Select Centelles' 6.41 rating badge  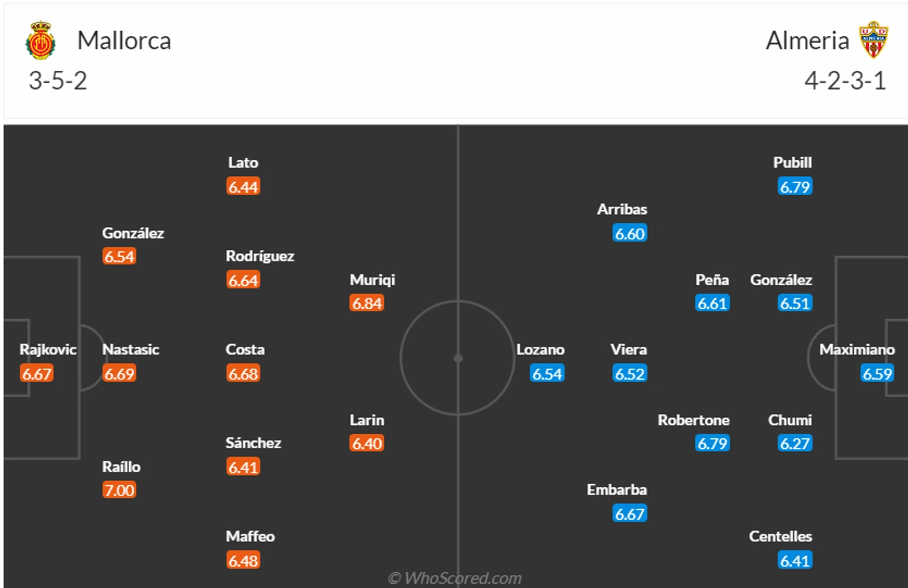point(795,561)
